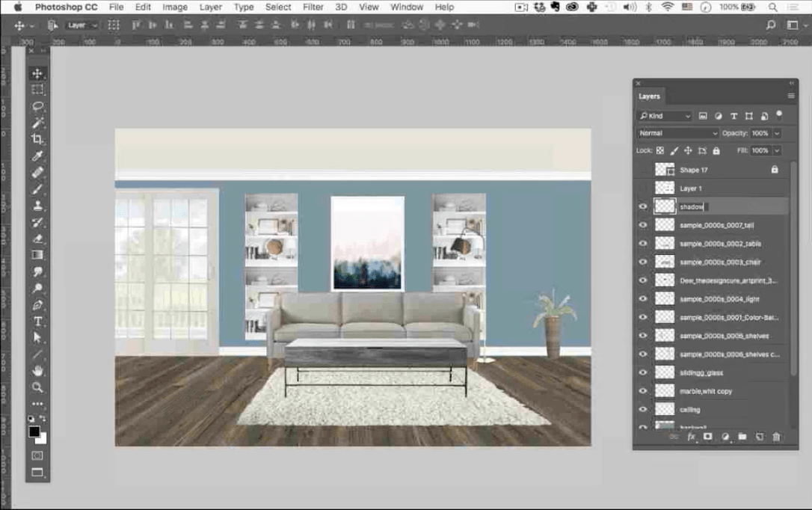This screenshot has height=510, width=812.
Task: Hide the sample_0000s_0003_chair layer
Action: [643, 262]
